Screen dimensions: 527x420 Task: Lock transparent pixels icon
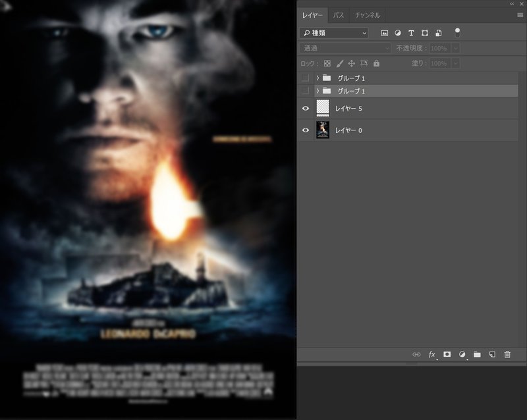(x=327, y=63)
